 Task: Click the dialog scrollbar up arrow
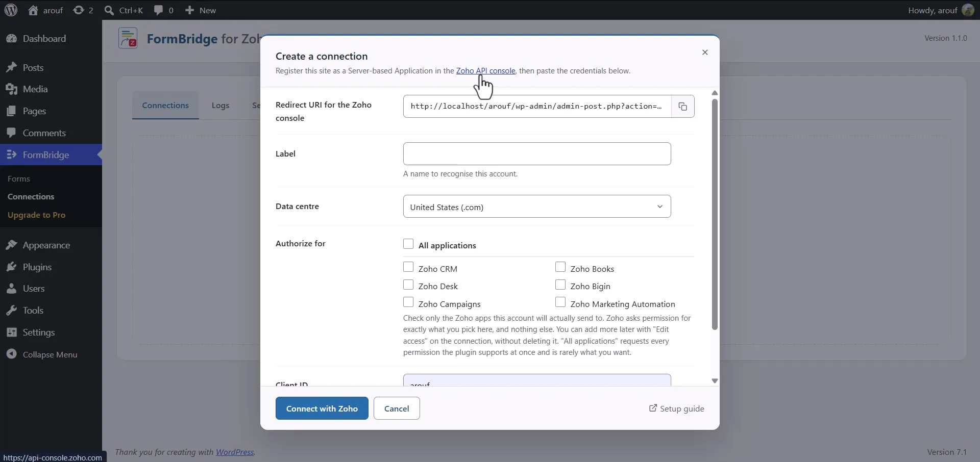click(x=715, y=93)
